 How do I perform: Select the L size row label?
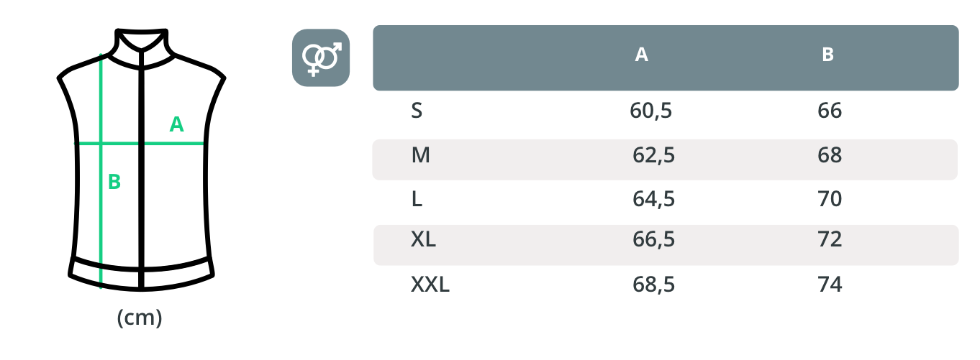tap(417, 199)
